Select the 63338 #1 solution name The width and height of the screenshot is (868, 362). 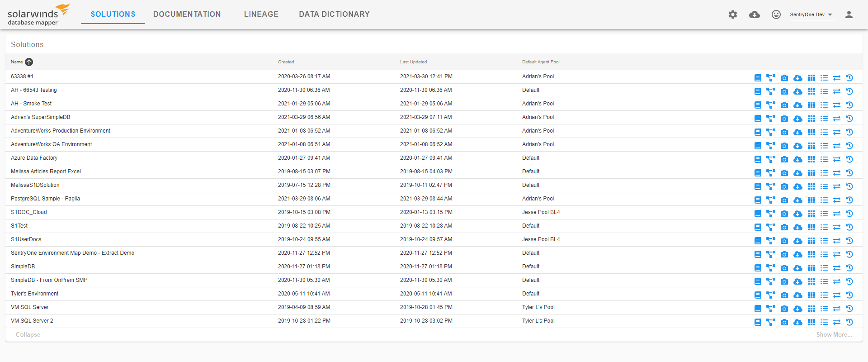pos(22,76)
